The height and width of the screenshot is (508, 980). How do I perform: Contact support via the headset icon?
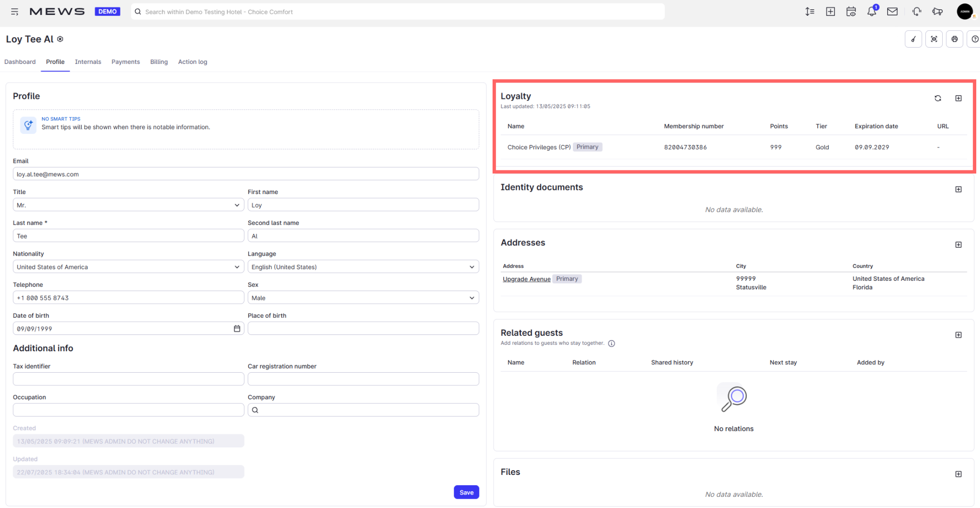pos(916,12)
